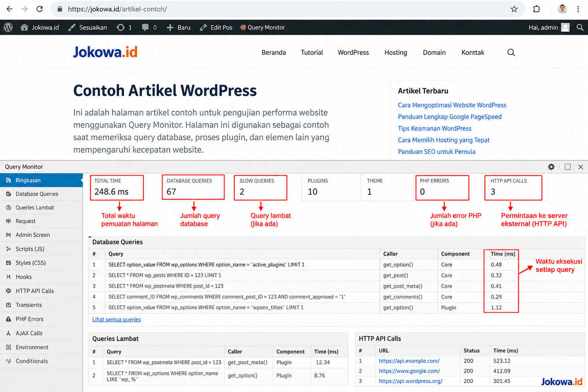The width and height of the screenshot is (588, 392).
Task: Open the Tutorial navigation menu item
Action: 312,52
